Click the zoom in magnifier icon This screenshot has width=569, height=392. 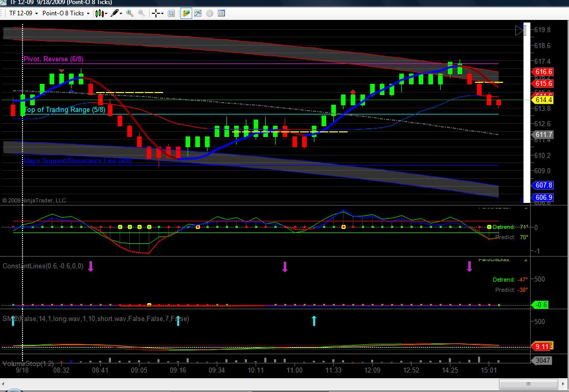coord(129,13)
